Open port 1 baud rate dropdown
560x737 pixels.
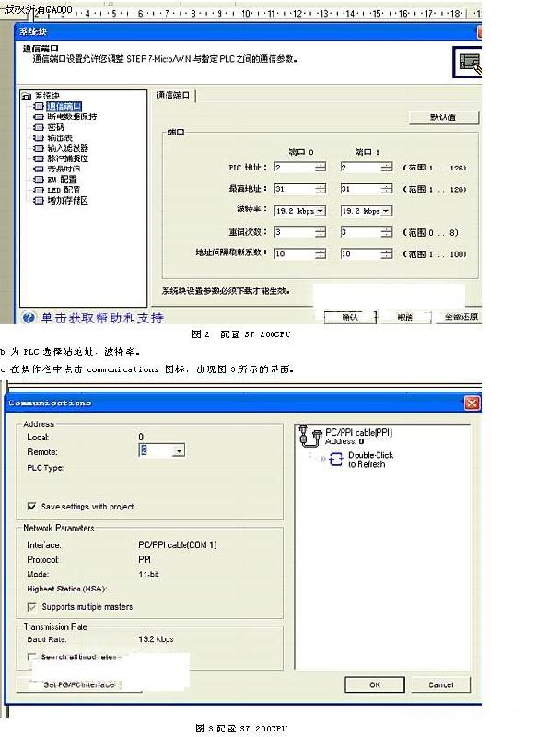pos(386,210)
